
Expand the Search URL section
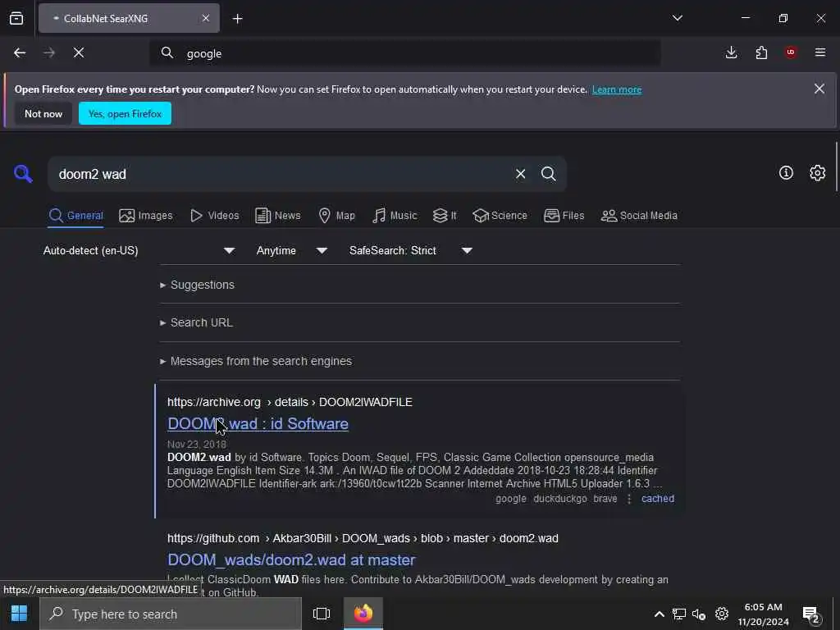pyautogui.click(x=197, y=322)
